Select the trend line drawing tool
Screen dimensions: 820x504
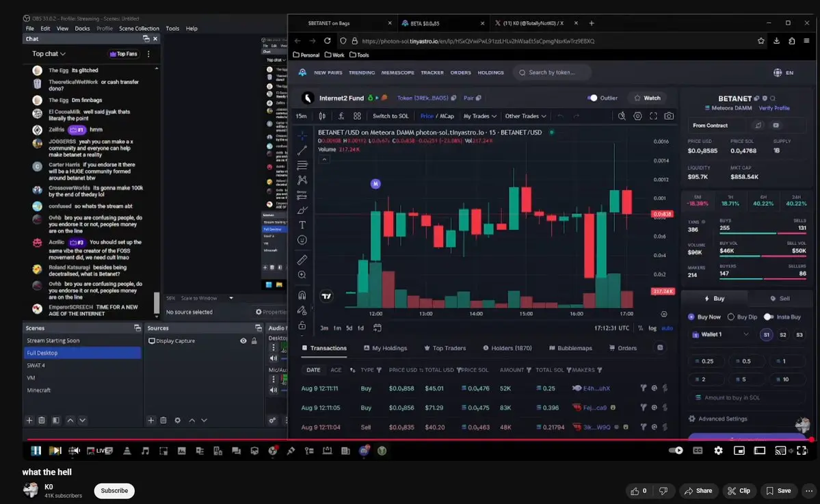click(x=302, y=150)
